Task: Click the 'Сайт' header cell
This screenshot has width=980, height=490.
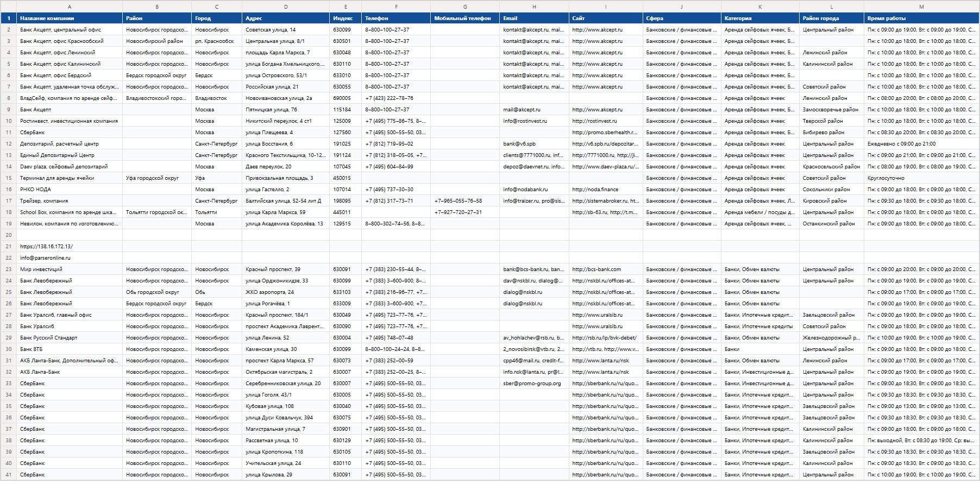Action: coord(606,18)
